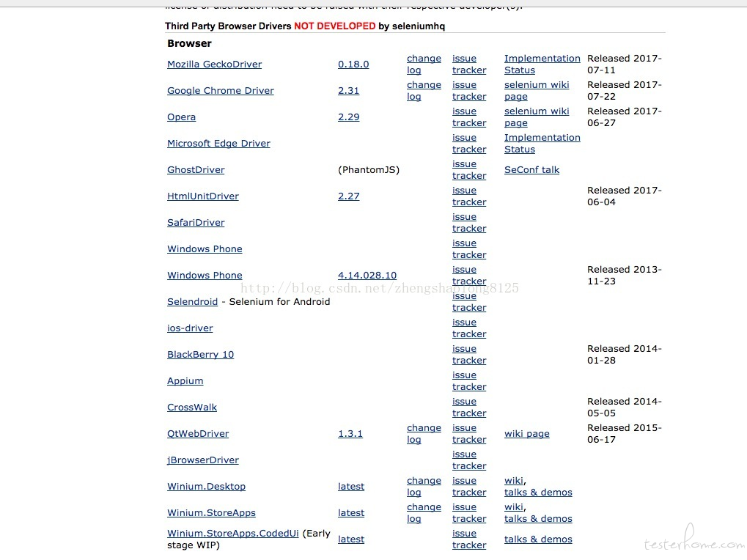
Task: Open the Selendroid issue tracker
Action: (x=469, y=302)
